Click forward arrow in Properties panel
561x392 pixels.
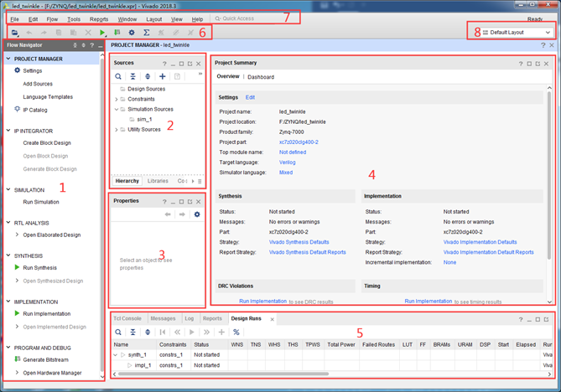[x=182, y=214]
